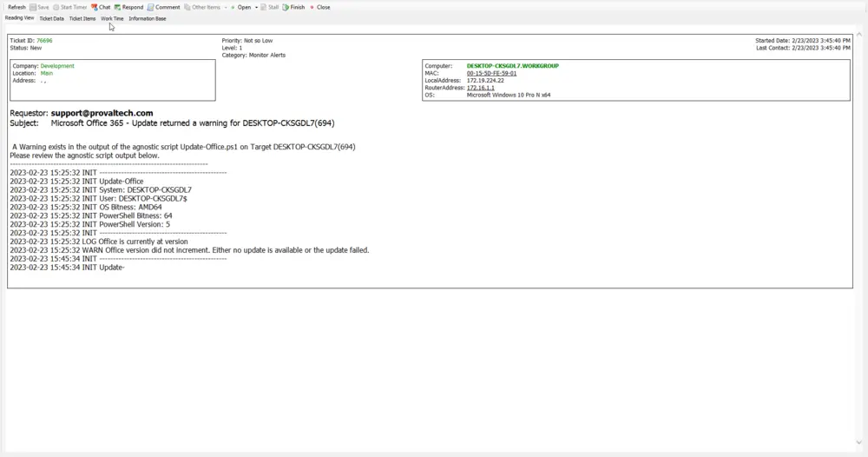
Task: Click the scroll up arrow on right
Action: coord(859,35)
